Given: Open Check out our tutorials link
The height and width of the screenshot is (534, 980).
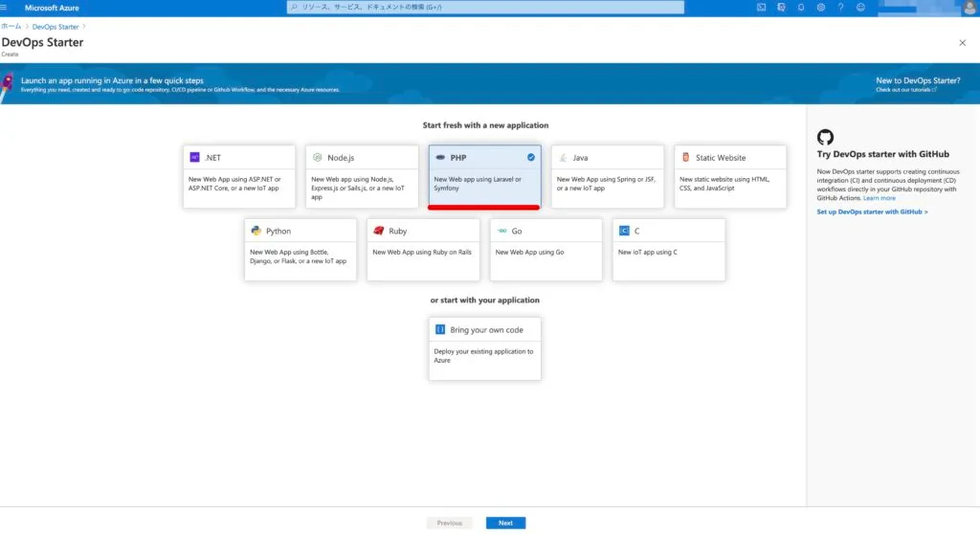Looking at the screenshot, I should [906, 90].
